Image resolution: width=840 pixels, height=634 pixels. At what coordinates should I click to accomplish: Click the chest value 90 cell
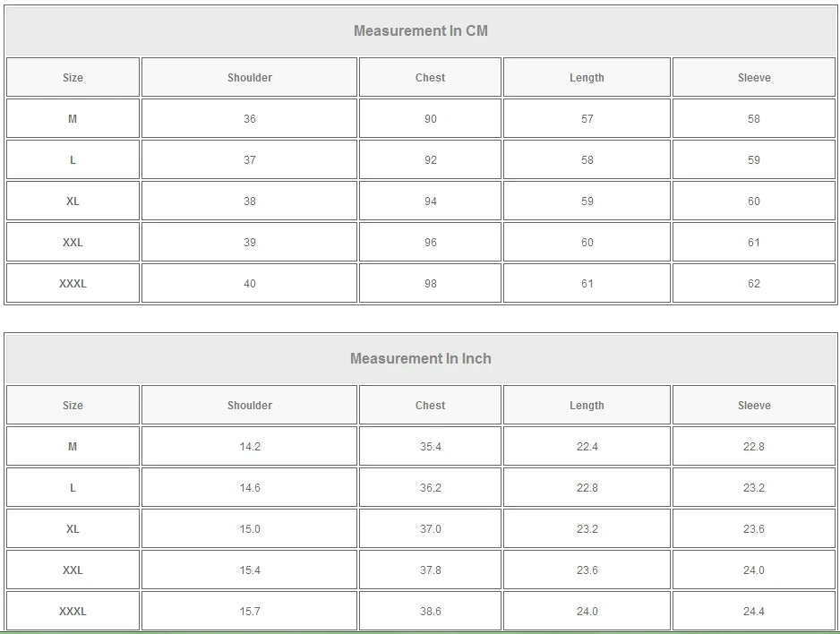[431, 119]
